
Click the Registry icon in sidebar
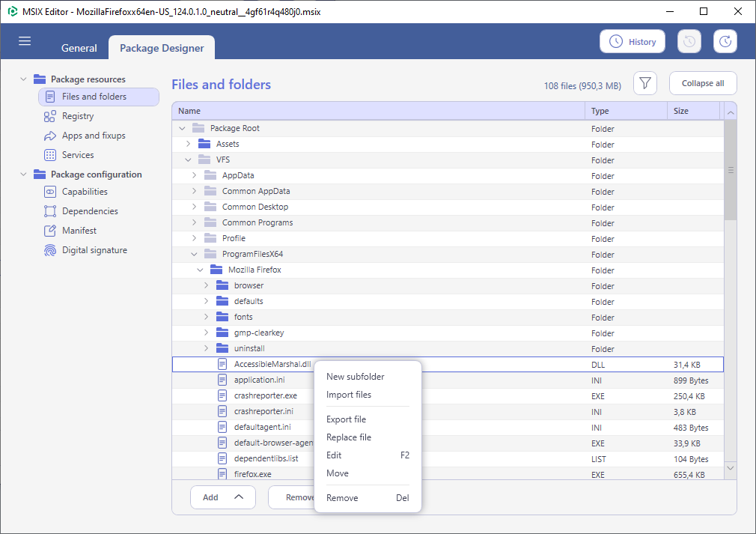pyautogui.click(x=49, y=116)
